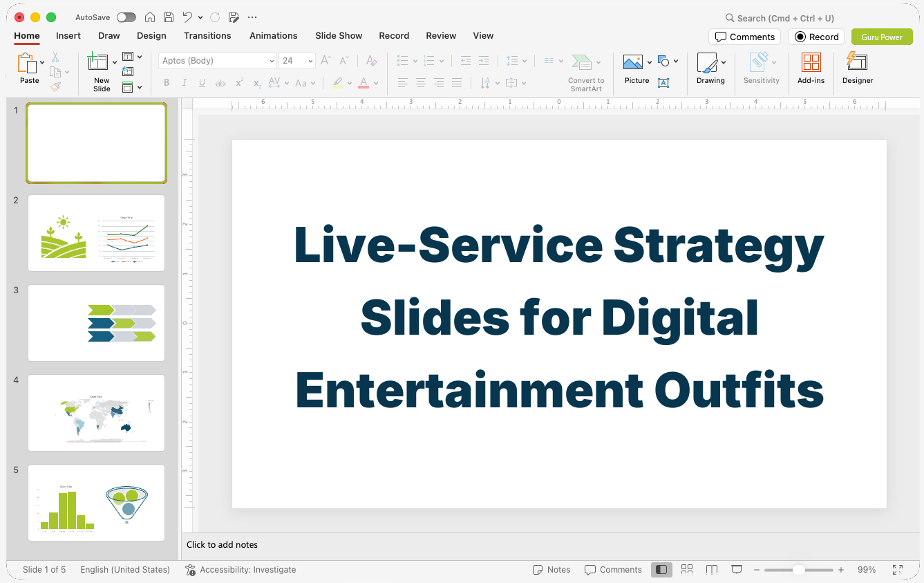Click the Shapes icon
Viewport: 924px width, 583px height.
click(663, 61)
